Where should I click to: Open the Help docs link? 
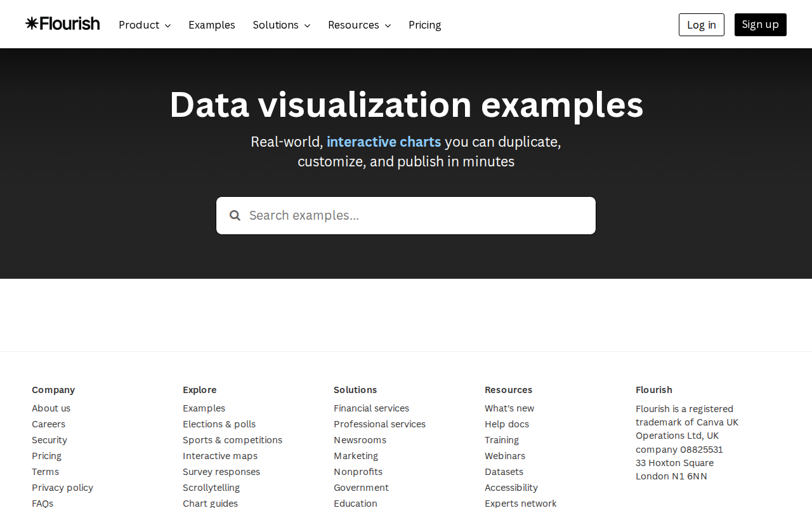click(507, 424)
